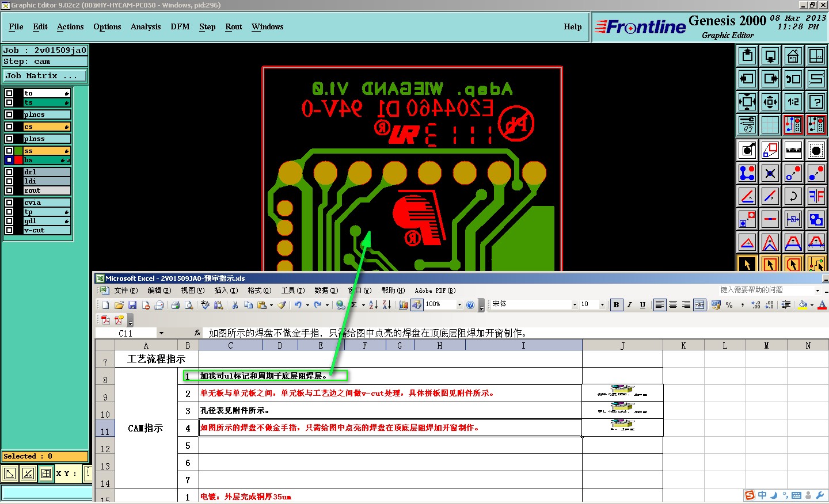Open the Actions menu

70,27
